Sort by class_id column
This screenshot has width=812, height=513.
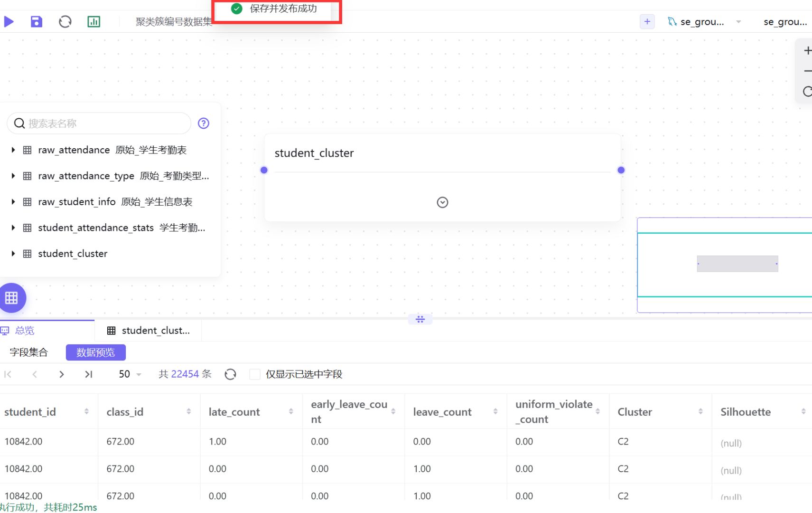[x=189, y=411]
